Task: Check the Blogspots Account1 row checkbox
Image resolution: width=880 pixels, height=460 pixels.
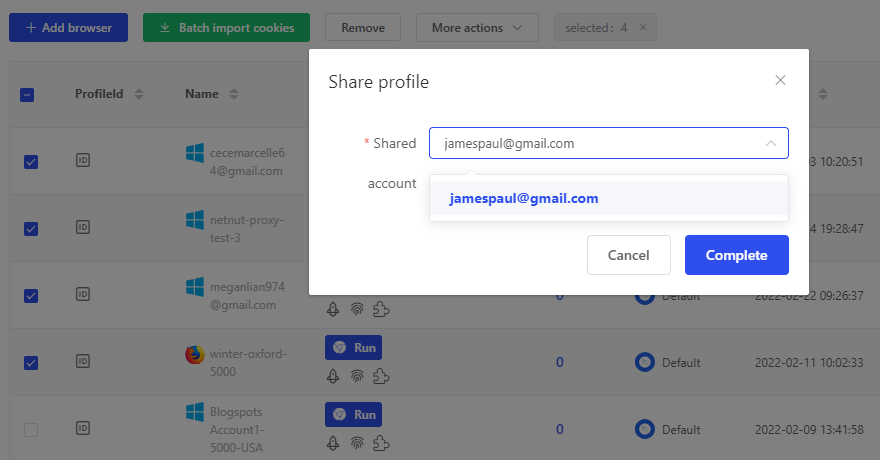Action: 30,430
